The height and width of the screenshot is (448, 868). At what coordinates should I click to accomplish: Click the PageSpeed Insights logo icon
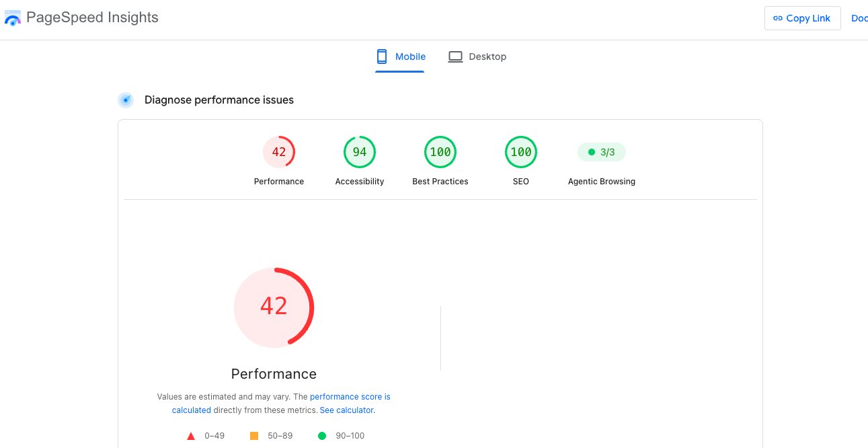tap(13, 18)
